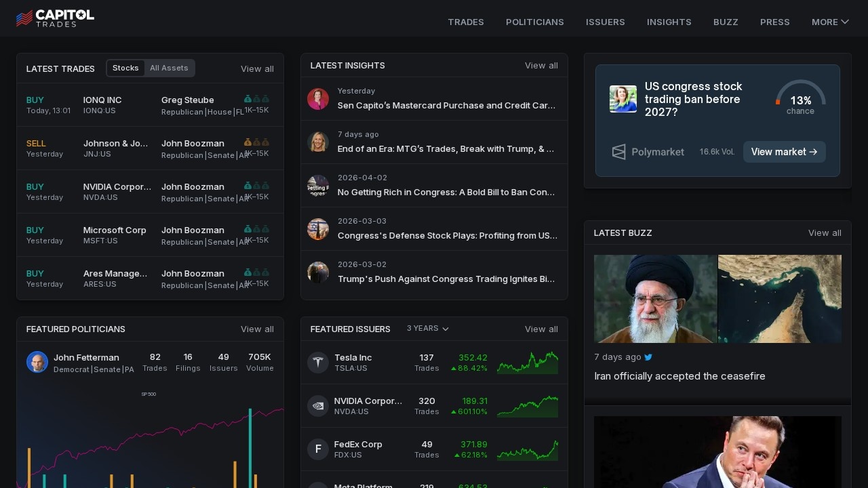Click the Johnson & Johnson sell size money-bag icons
Viewport: 868px width, 488px height.
[x=256, y=142]
